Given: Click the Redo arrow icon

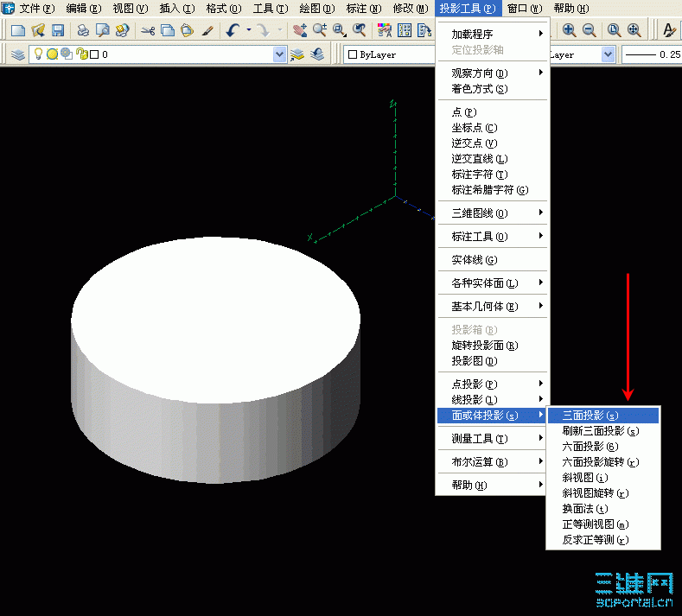Looking at the screenshot, I should pos(263,30).
